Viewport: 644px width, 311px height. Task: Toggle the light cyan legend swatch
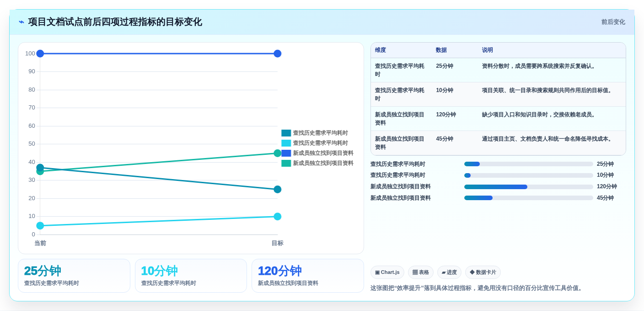(x=286, y=143)
